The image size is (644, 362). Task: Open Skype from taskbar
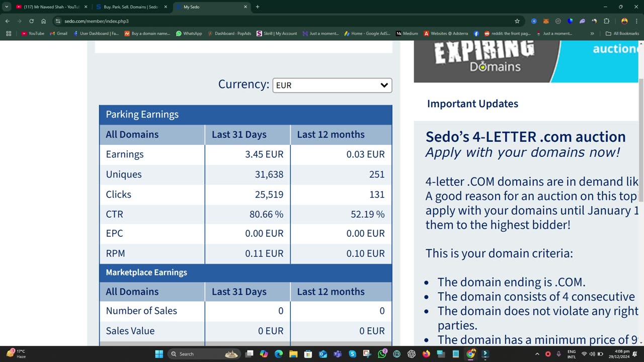352,354
